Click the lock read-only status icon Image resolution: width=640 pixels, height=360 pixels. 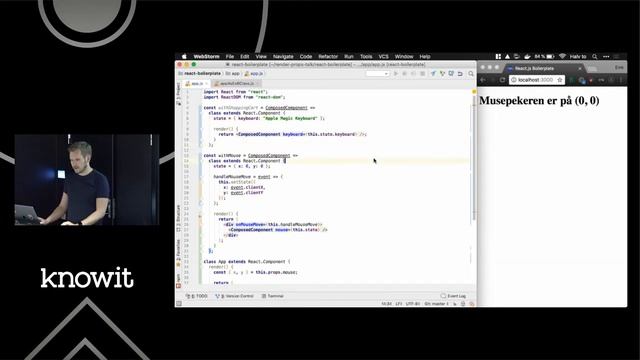click(455, 304)
